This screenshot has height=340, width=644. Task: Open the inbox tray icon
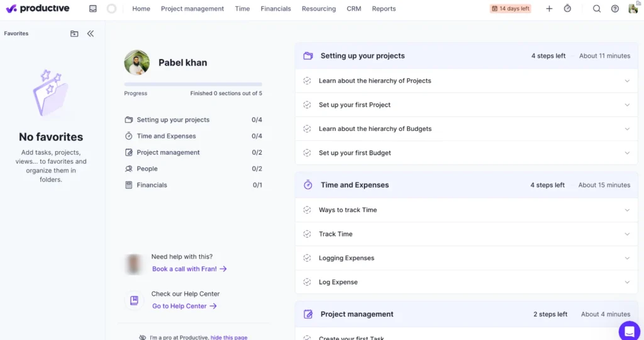pyautogui.click(x=93, y=9)
